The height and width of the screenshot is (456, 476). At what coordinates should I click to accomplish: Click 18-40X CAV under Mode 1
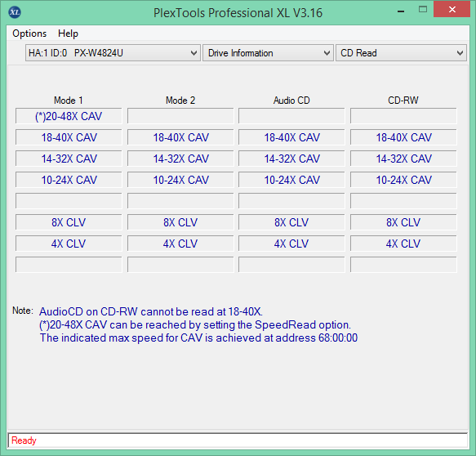pos(69,137)
